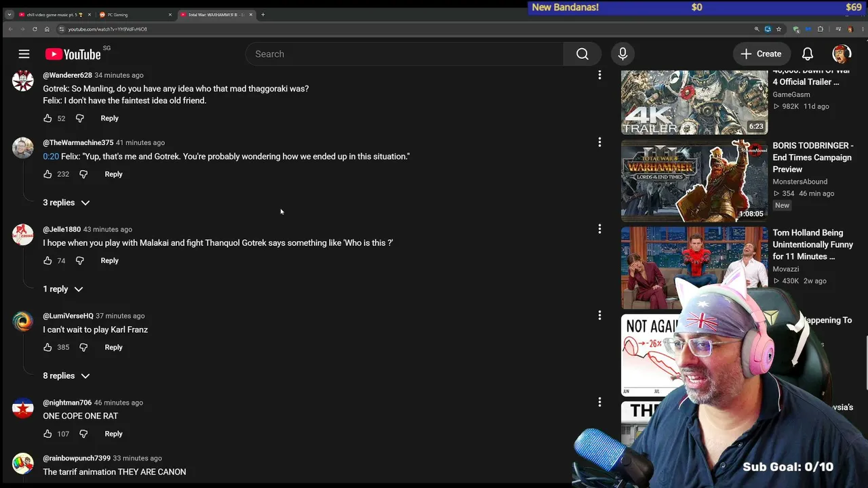
Task: Expand the 1 reply under @Jelle1880
Action: tap(63, 289)
